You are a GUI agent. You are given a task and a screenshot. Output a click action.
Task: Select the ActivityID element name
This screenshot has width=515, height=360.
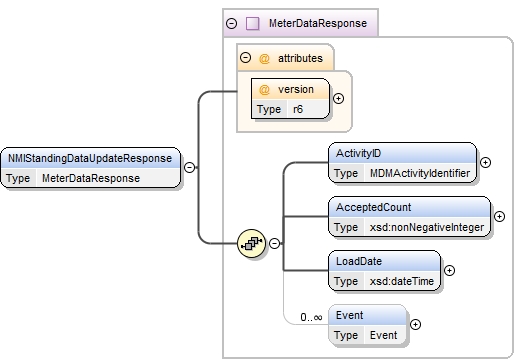coord(358,153)
